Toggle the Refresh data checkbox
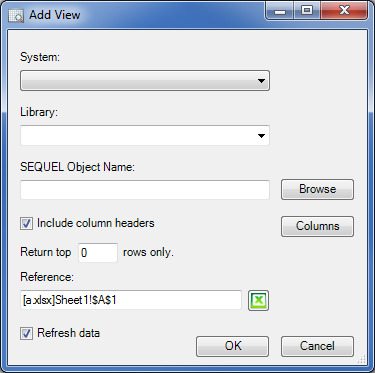 [26, 333]
